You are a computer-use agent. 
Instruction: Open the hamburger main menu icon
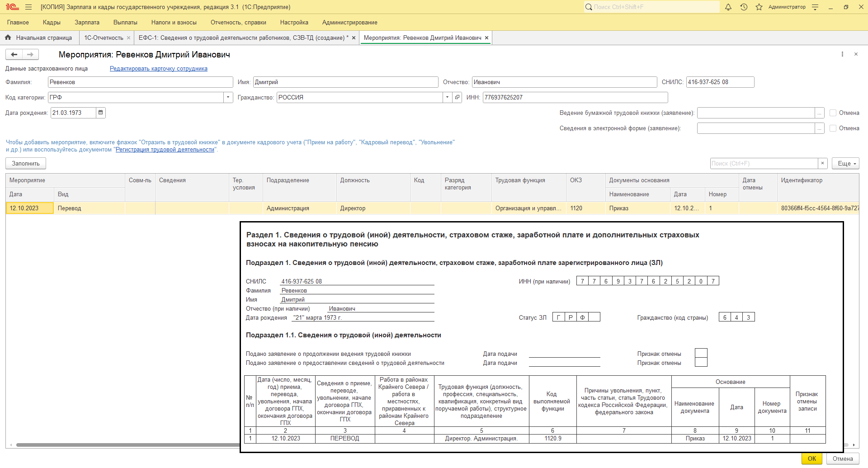(x=28, y=7)
